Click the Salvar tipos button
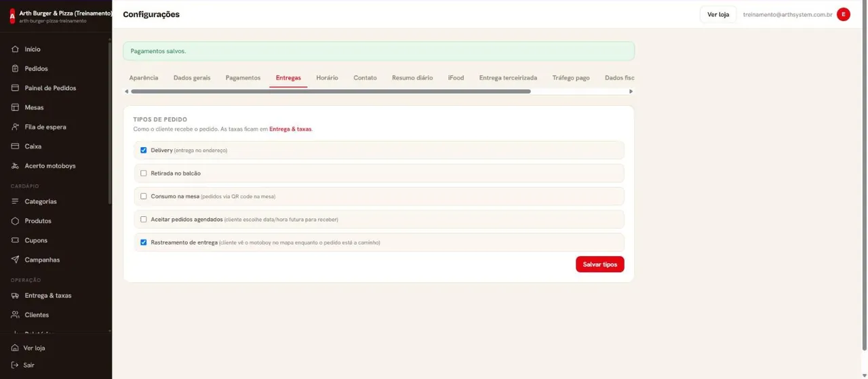Screen dimensions: 868x379 (600, 264)
